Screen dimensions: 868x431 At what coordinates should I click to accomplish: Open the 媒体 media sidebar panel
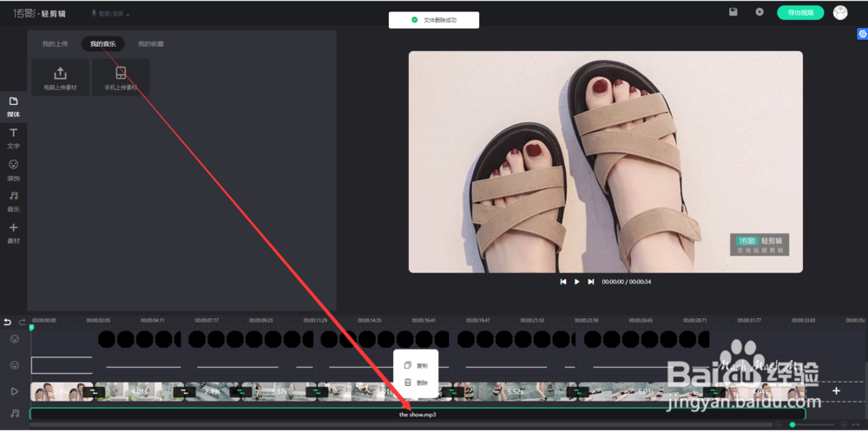pos(13,107)
